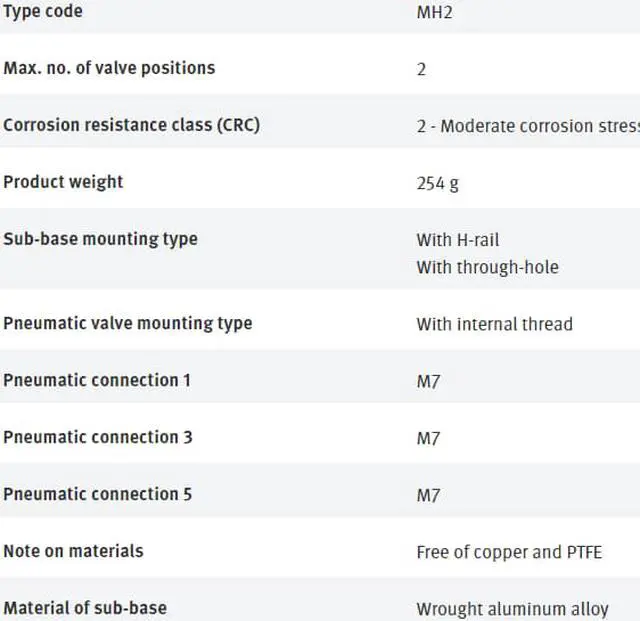Viewport: 640px width, 621px height.
Task: Select M7 value for Pneumatic connection 3
Action: click(x=428, y=438)
